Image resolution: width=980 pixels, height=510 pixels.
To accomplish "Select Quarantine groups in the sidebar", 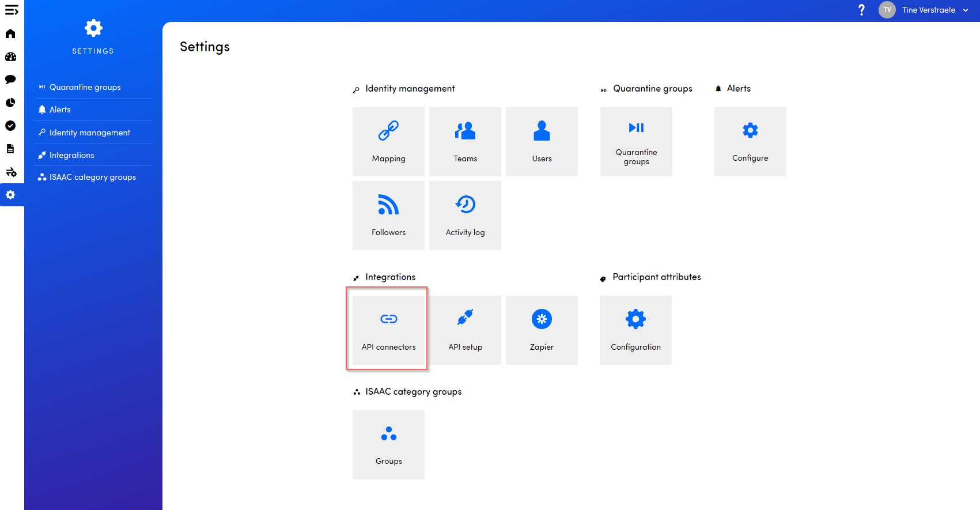I will tap(85, 87).
